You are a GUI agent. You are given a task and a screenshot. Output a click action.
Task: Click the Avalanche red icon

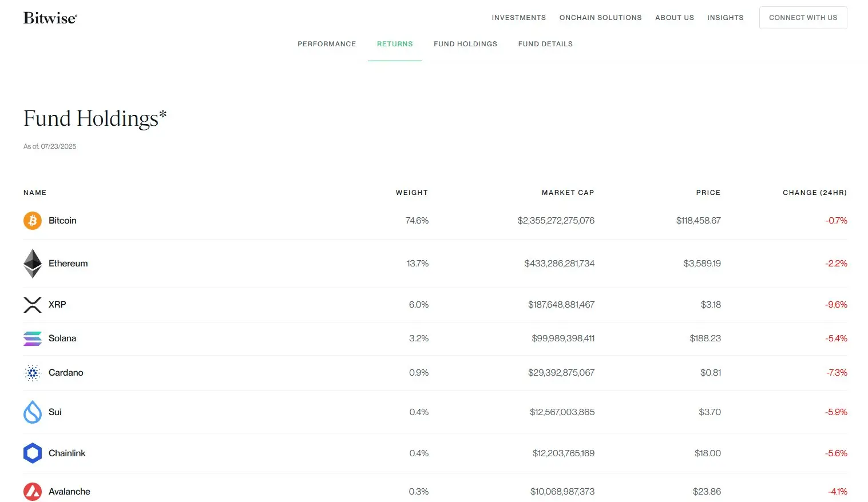click(x=33, y=492)
